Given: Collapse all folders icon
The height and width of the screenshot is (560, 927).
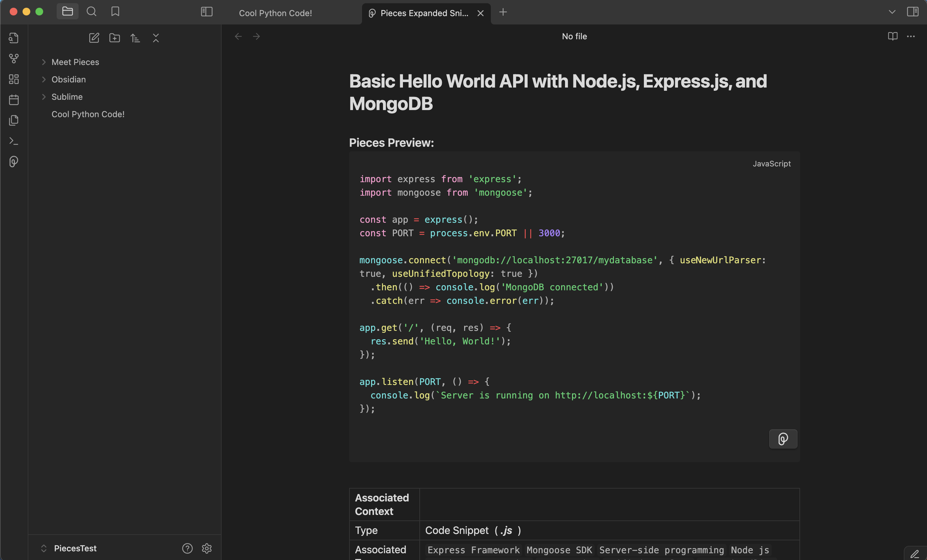Looking at the screenshot, I should tap(156, 38).
